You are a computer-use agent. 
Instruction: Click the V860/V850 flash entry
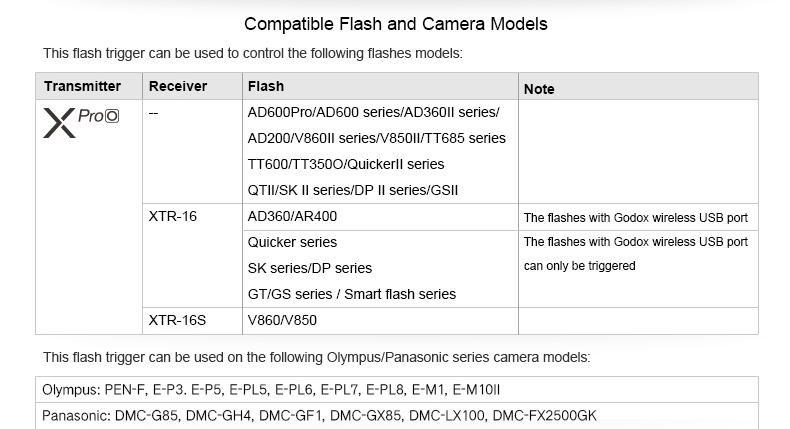282,320
